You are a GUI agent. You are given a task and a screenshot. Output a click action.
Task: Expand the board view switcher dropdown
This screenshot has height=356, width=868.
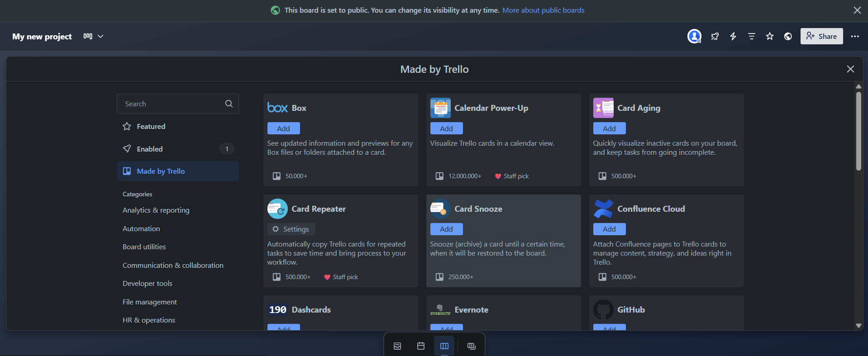94,36
